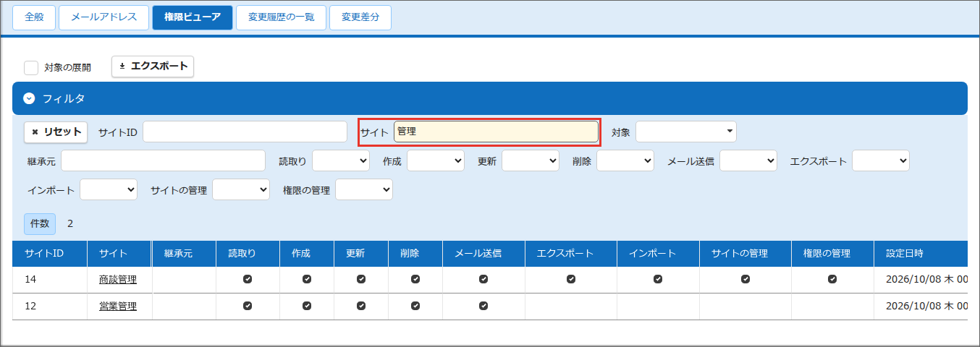The image size is (980, 347).
Task: Click the 件数 label button
Action: point(40,223)
